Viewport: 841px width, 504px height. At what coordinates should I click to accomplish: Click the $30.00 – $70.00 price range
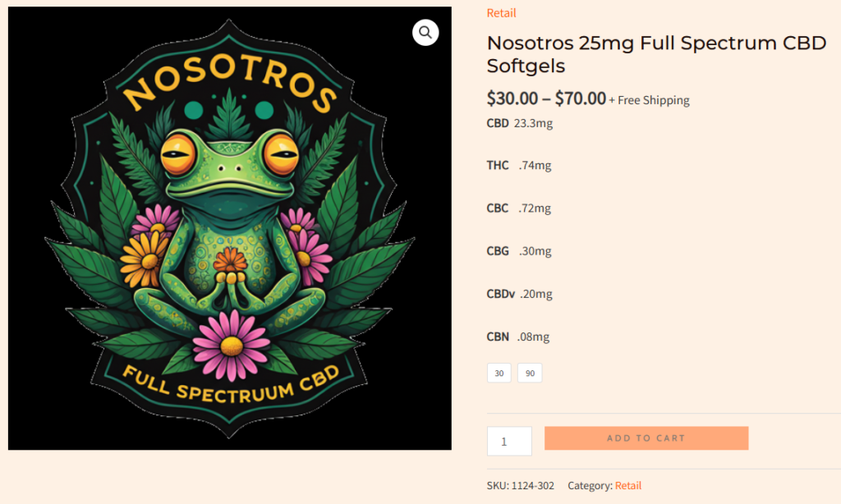tap(546, 99)
